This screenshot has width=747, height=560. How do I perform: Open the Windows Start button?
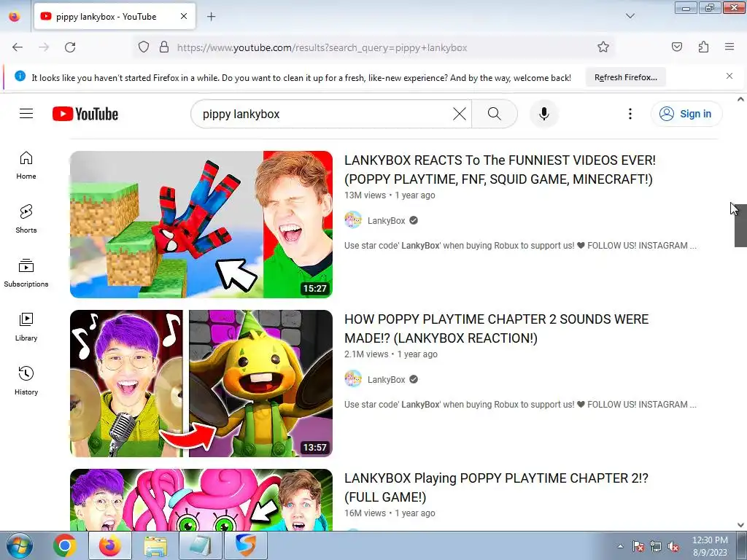19,545
